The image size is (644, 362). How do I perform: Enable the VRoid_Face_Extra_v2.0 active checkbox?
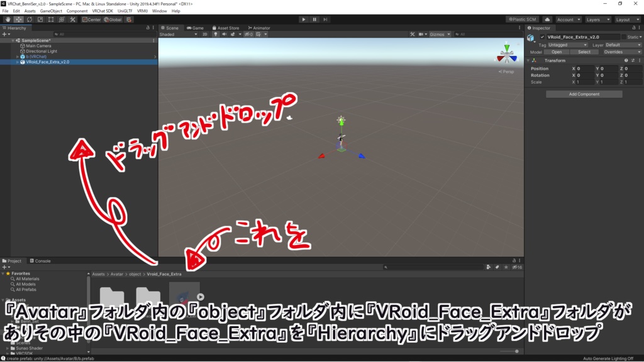pos(543,37)
